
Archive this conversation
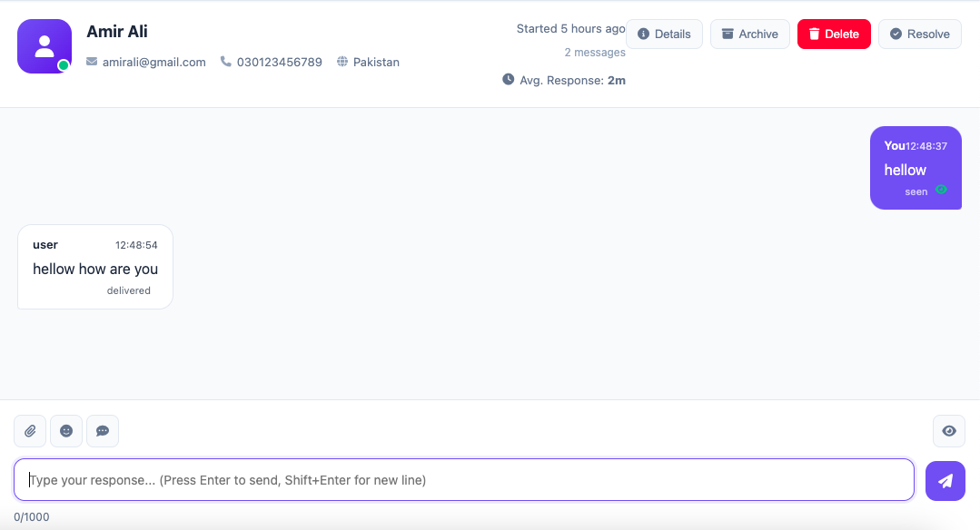749,34
